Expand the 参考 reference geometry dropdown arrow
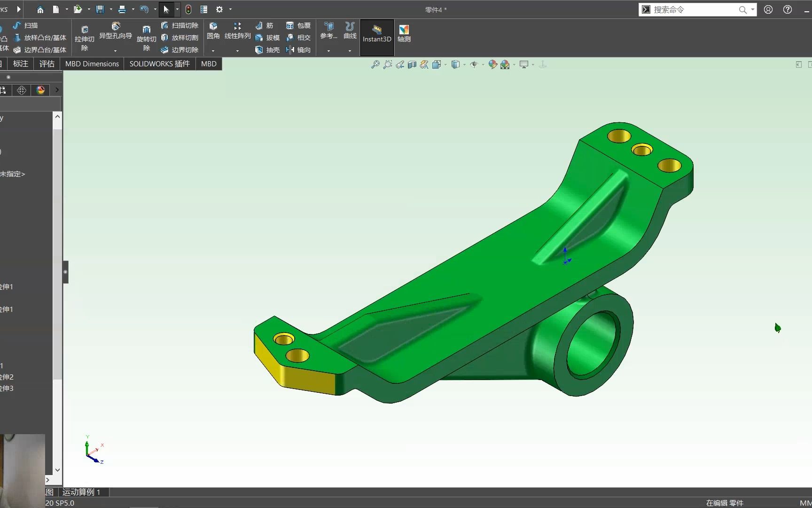Screen dimensions: 812x508 [328, 51]
